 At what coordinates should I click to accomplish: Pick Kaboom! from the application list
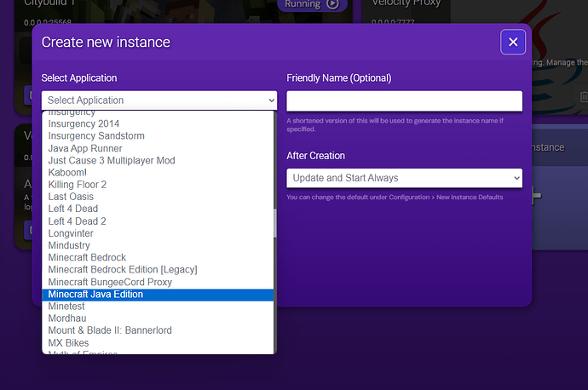point(158,172)
